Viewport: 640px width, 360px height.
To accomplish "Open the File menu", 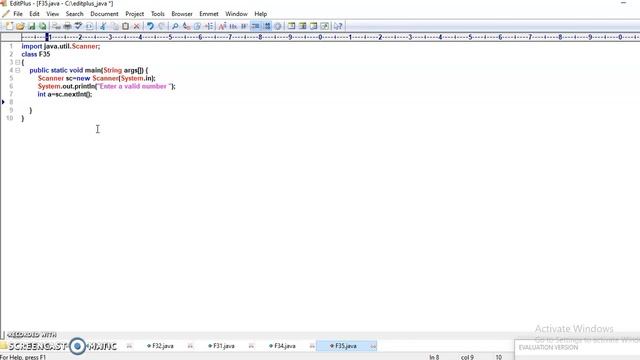I will (x=18, y=14).
